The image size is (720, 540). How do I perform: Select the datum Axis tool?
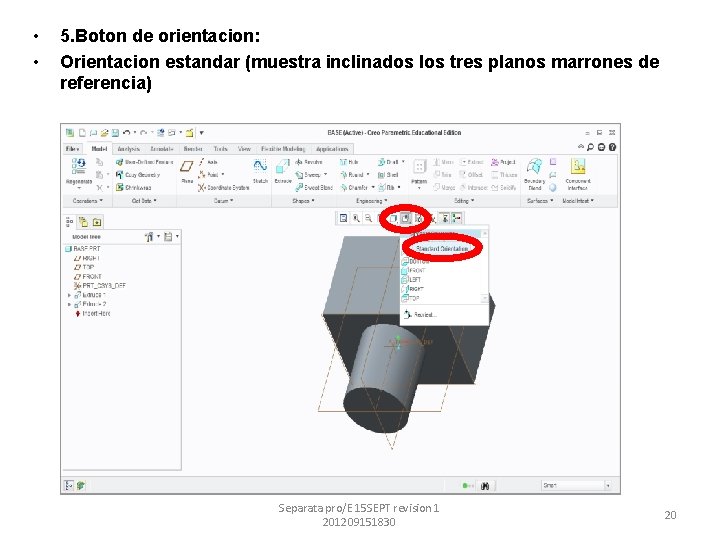pos(208,162)
